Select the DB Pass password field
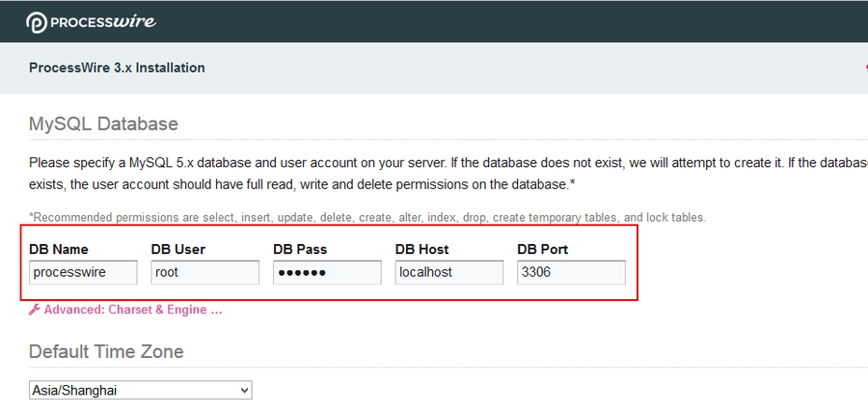Viewport: 868px width, 414px height. (x=327, y=273)
